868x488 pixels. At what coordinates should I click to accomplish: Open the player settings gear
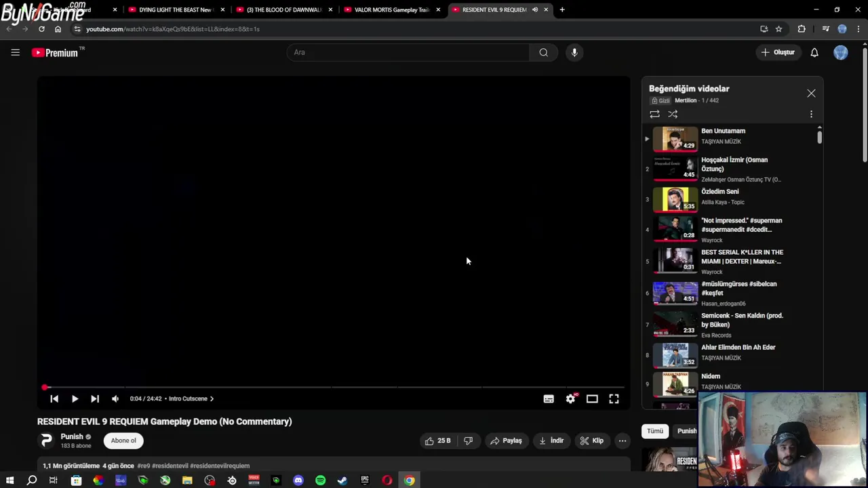570,399
